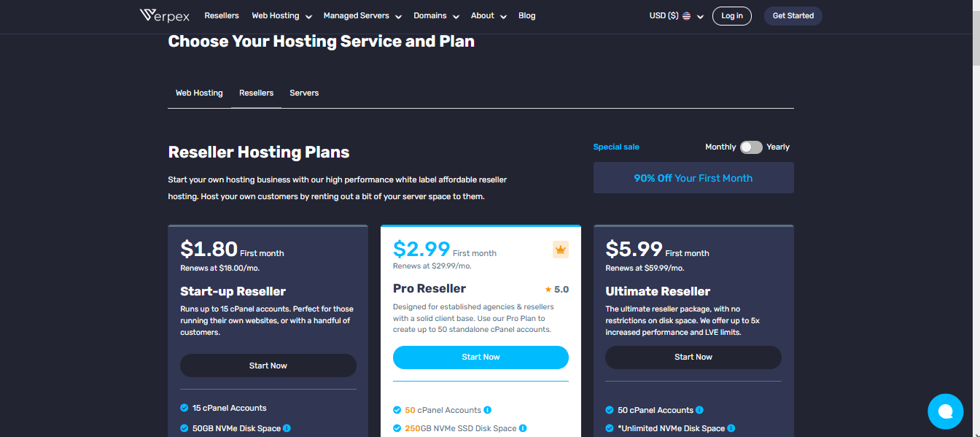Switch to the Web Hosting plan tab
This screenshot has height=437, width=980.
pos(199,93)
